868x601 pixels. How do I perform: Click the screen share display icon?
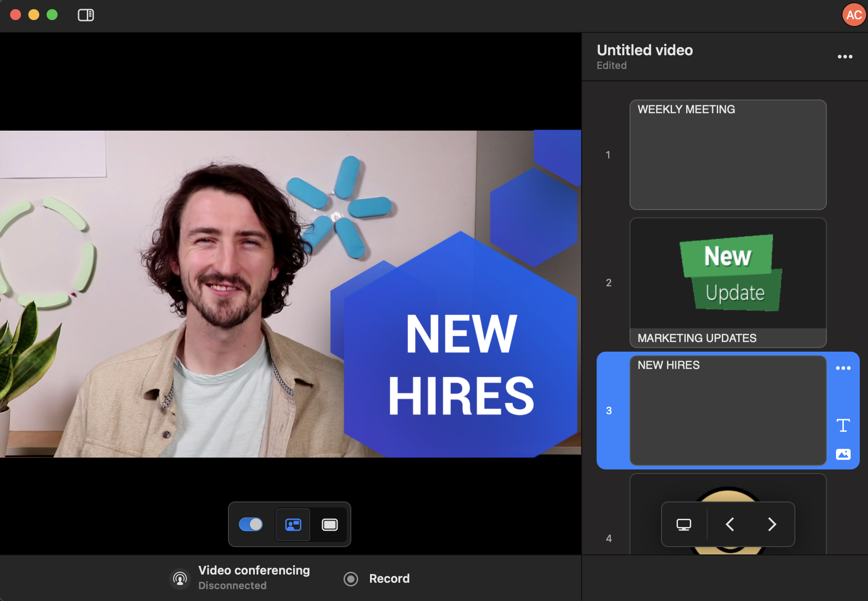(683, 524)
